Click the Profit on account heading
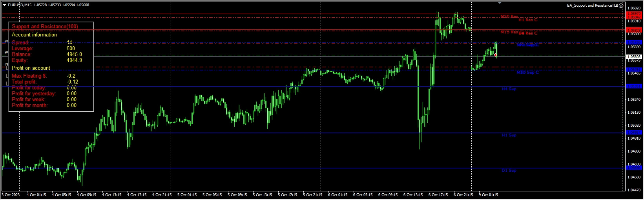Viewport: 644px width, 200px height. 31,68
